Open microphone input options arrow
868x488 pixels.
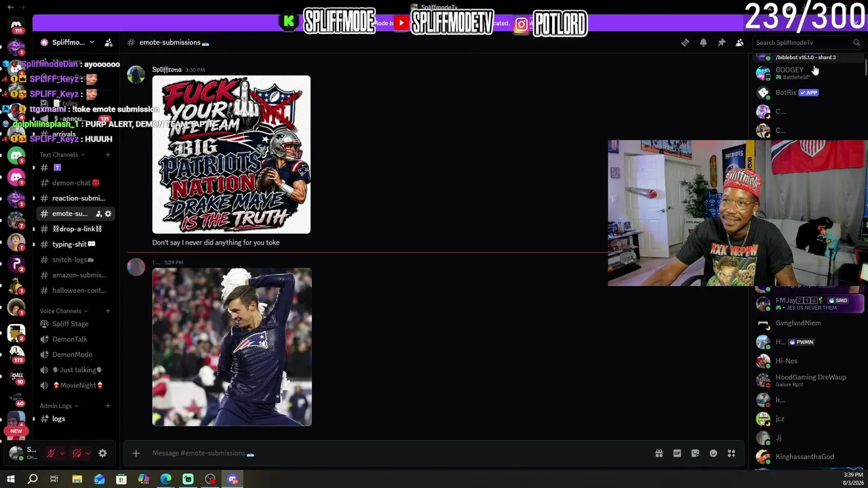[62, 453]
